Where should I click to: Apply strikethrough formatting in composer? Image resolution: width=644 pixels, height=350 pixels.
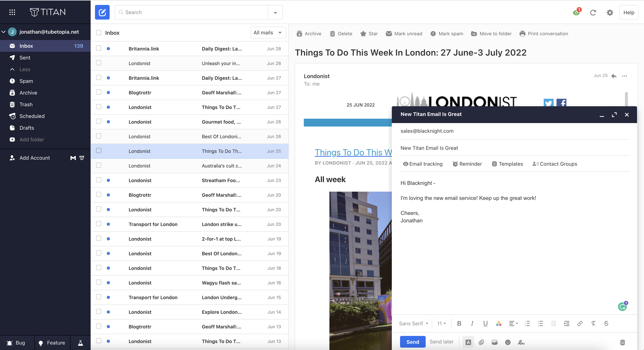(x=606, y=323)
